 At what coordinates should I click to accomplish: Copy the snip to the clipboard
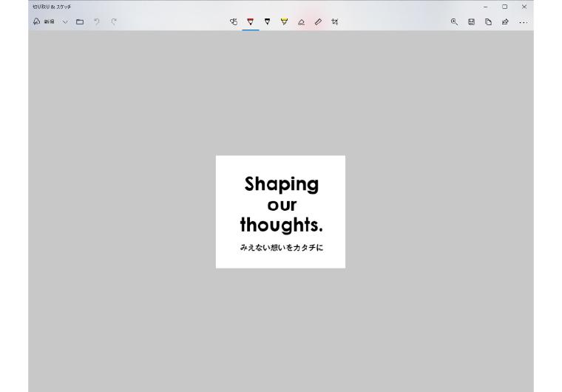pos(488,22)
